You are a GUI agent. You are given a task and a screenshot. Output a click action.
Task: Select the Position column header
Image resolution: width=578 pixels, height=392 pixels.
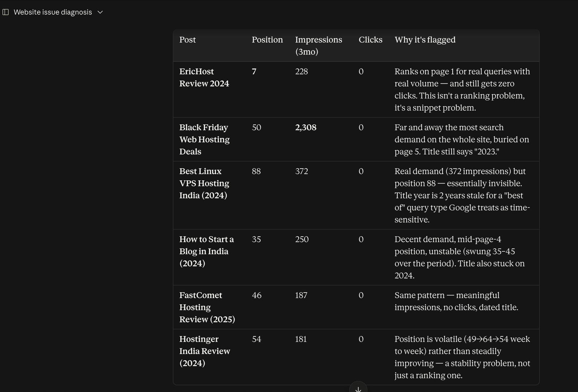267,40
